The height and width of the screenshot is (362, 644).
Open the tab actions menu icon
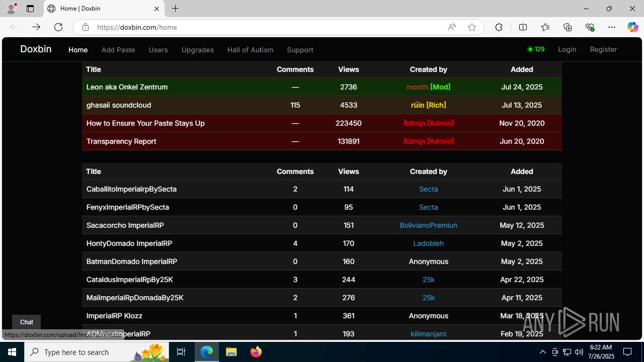coord(30,9)
